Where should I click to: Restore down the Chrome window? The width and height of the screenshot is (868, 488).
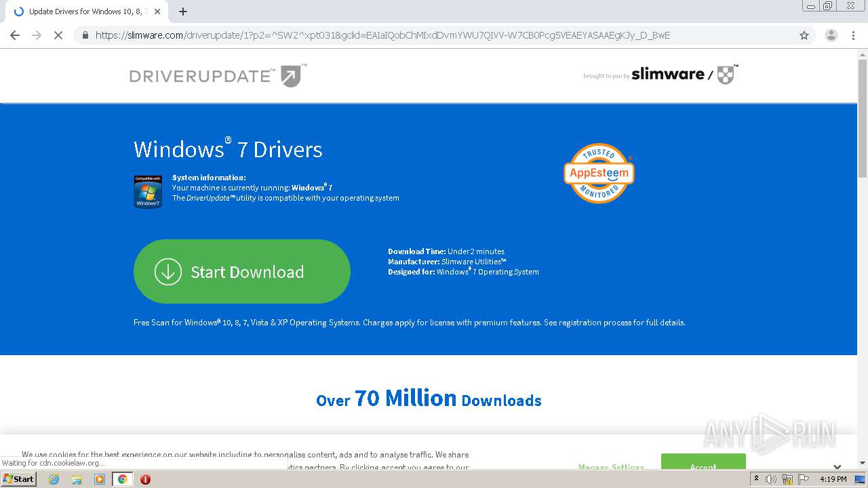[x=827, y=5]
